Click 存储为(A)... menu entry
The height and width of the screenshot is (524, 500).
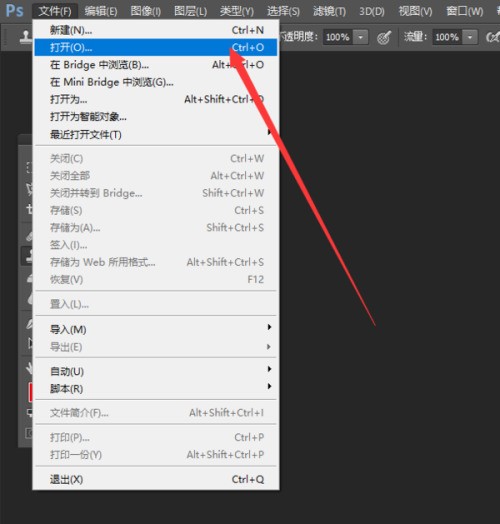pos(156,228)
